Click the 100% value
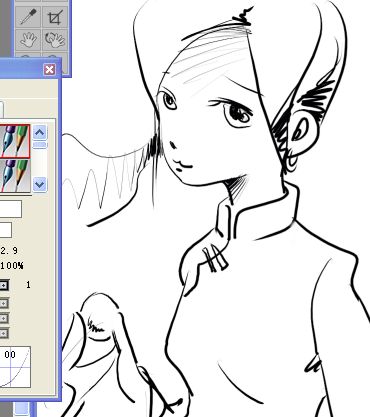The width and height of the screenshot is (370, 417). point(12,266)
